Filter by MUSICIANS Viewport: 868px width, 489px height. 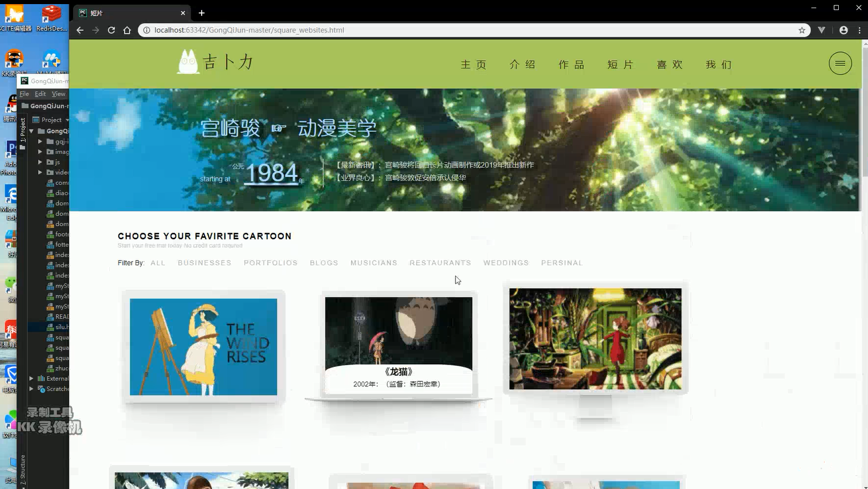pyautogui.click(x=374, y=263)
